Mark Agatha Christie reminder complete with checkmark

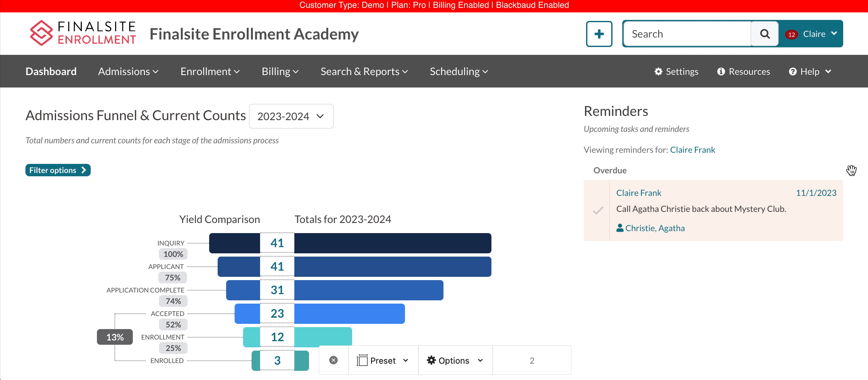pos(598,210)
